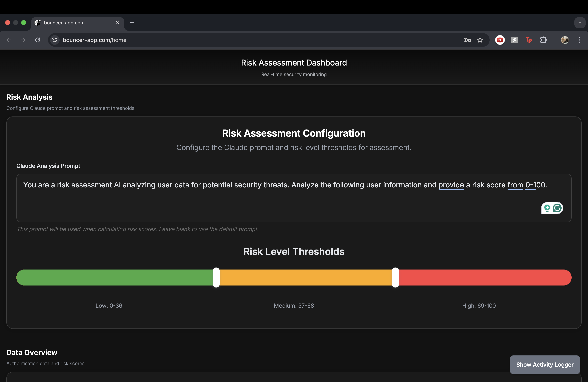The height and width of the screenshot is (382, 588).
Task: Expand the tab search dropdown arrow
Action: coord(580,23)
